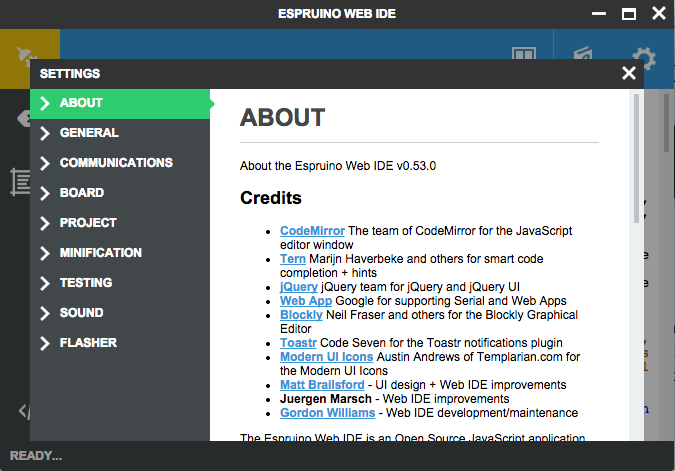Visit the Modern UI Icons link
Viewport: 675px width, 471px height.
pos(326,356)
